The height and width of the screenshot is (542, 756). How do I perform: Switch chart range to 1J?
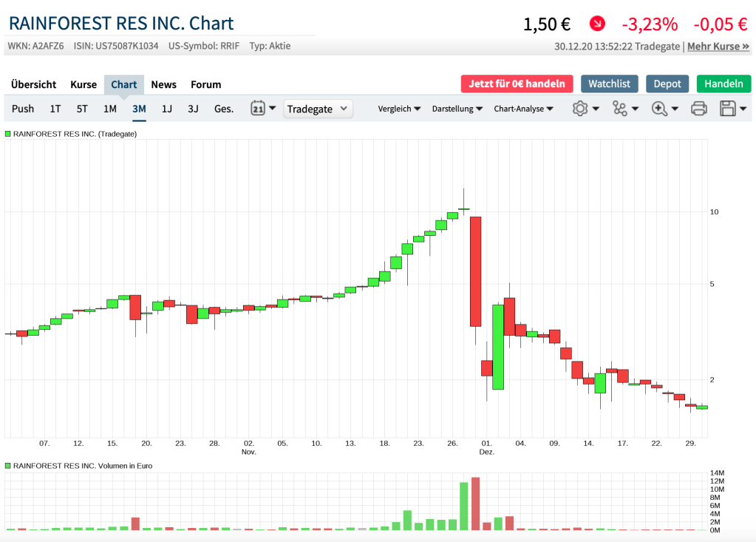point(167,109)
